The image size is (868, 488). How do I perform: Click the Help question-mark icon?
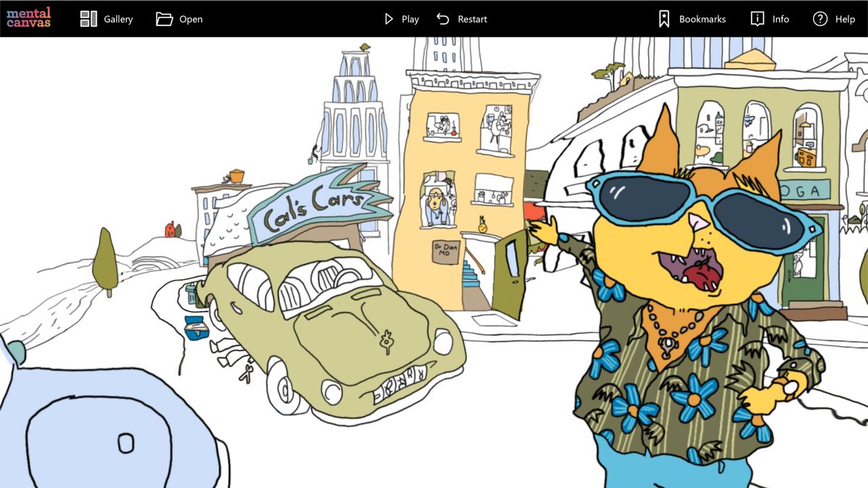818,19
